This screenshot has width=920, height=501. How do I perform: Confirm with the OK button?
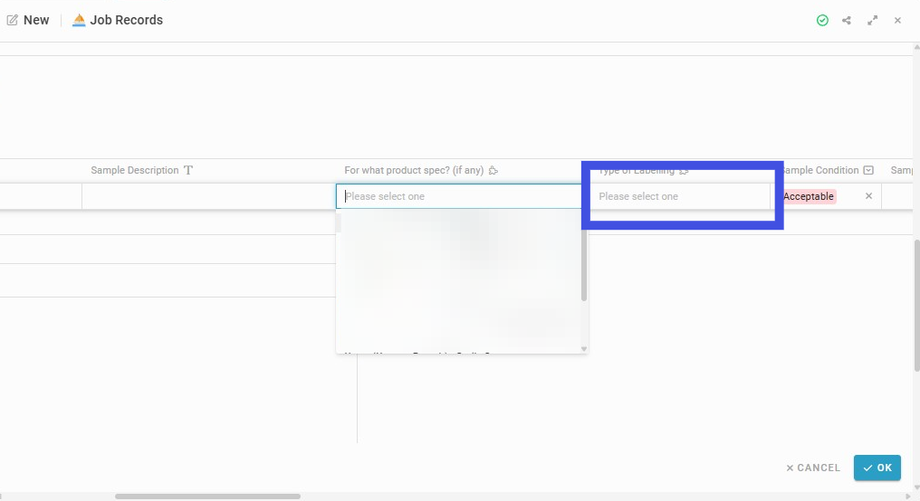[x=877, y=468]
